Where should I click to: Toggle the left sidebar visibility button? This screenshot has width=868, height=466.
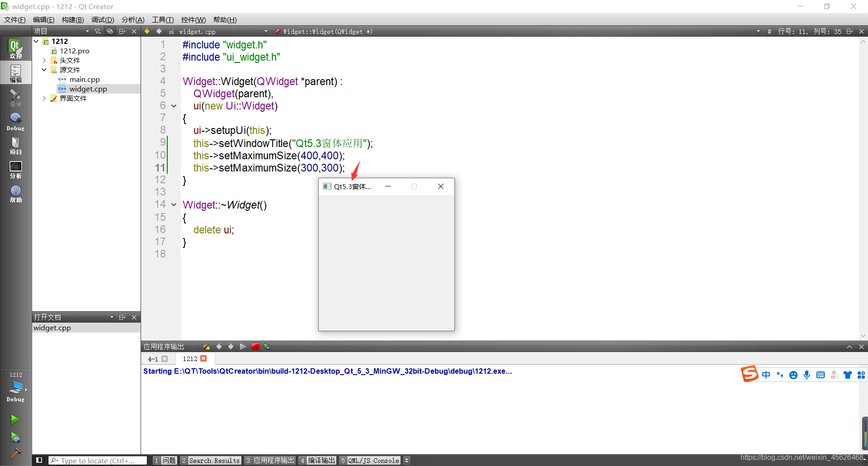coord(39,460)
